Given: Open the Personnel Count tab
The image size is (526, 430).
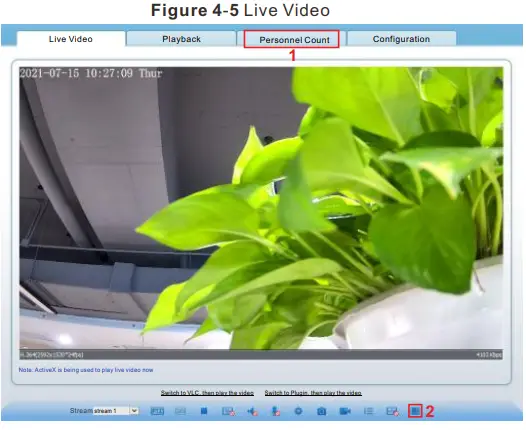Looking at the screenshot, I should click(292, 39).
